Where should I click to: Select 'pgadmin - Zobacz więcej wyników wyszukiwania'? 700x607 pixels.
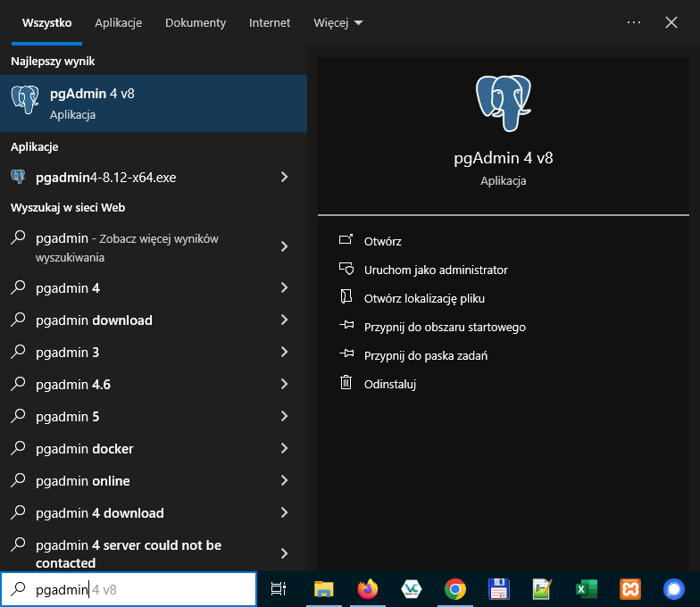154,246
